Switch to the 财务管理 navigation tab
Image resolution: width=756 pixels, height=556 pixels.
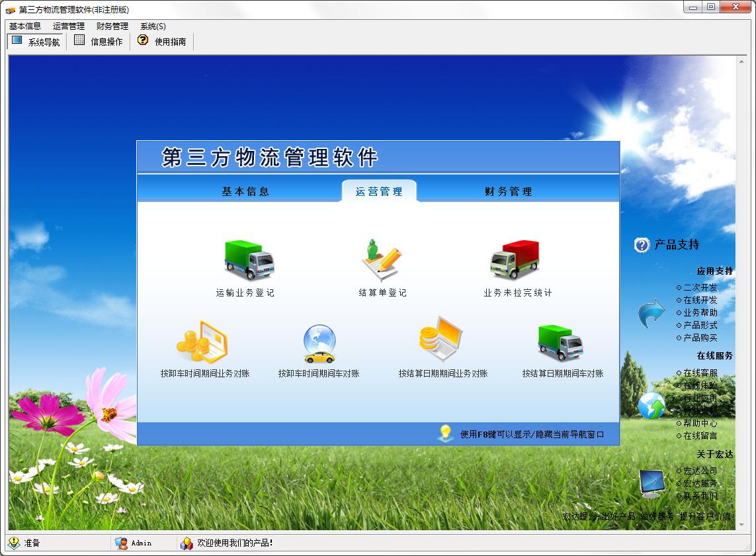(508, 191)
